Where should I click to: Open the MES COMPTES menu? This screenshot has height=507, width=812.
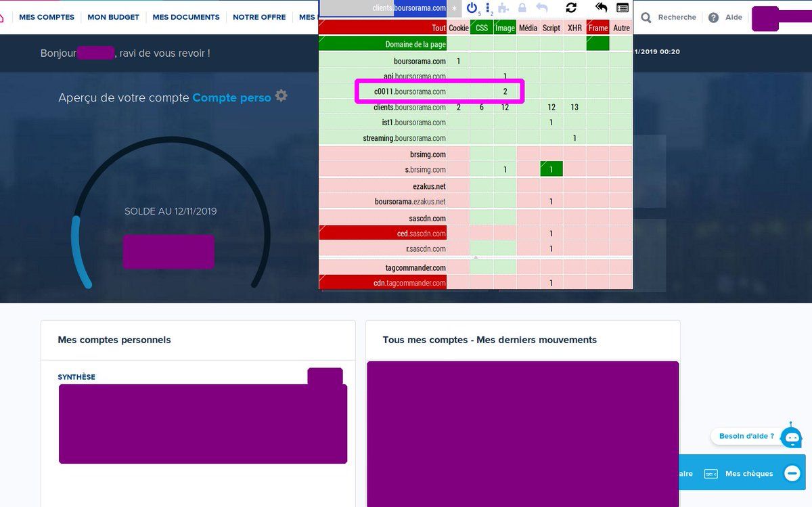click(47, 17)
